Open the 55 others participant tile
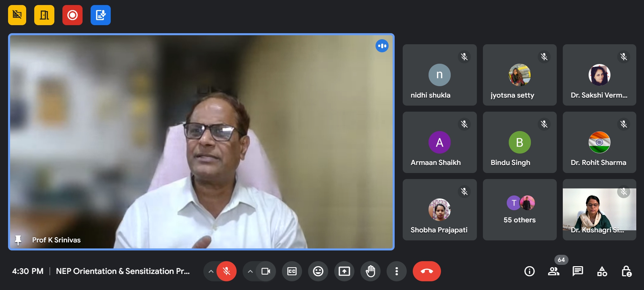The height and width of the screenshot is (290, 644). pyautogui.click(x=519, y=210)
